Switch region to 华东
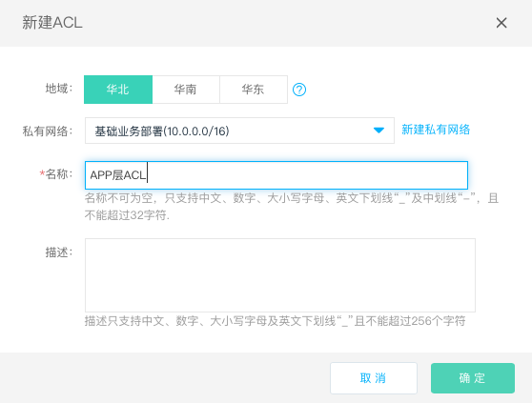This screenshot has width=532, height=403. pos(254,90)
